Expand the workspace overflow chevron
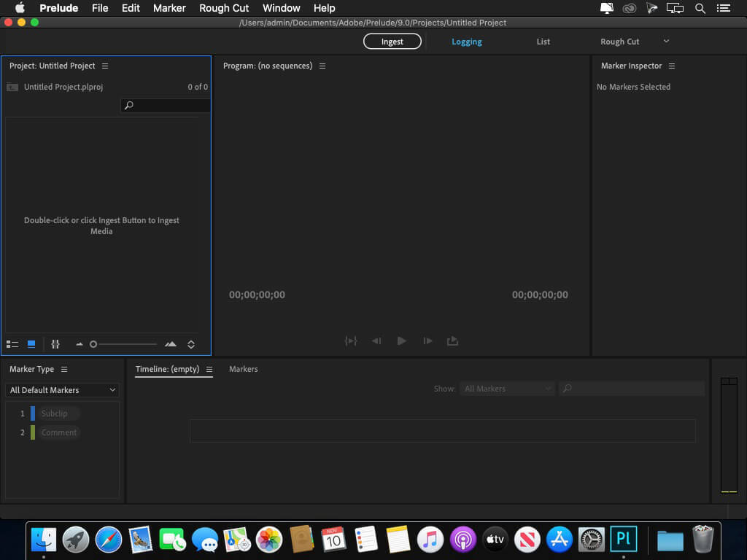The width and height of the screenshot is (747, 560). tap(666, 42)
